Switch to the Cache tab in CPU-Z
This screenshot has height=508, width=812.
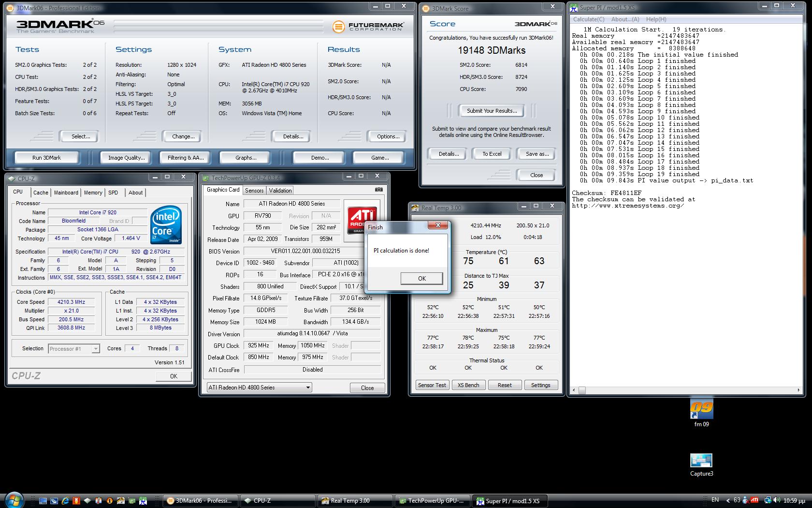click(x=41, y=193)
